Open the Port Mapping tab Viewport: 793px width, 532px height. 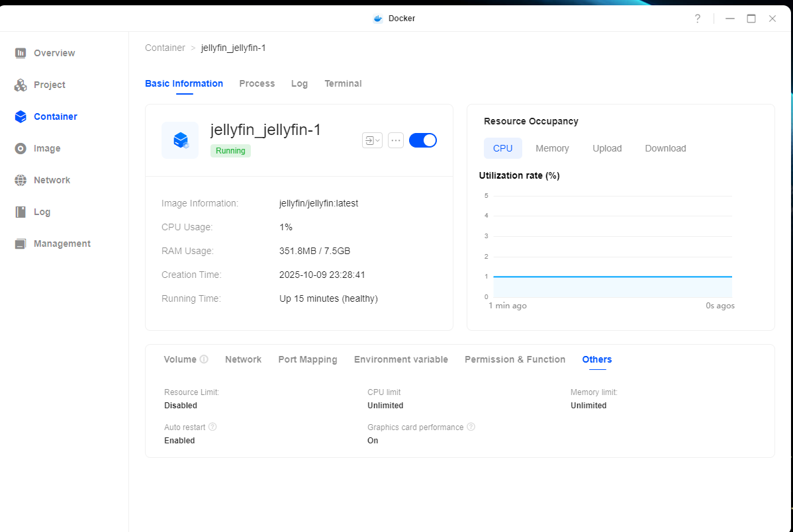pos(307,359)
